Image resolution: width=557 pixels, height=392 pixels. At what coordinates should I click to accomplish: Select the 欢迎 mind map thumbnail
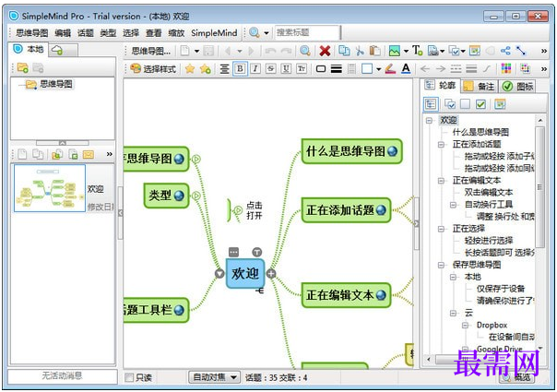tap(50, 188)
